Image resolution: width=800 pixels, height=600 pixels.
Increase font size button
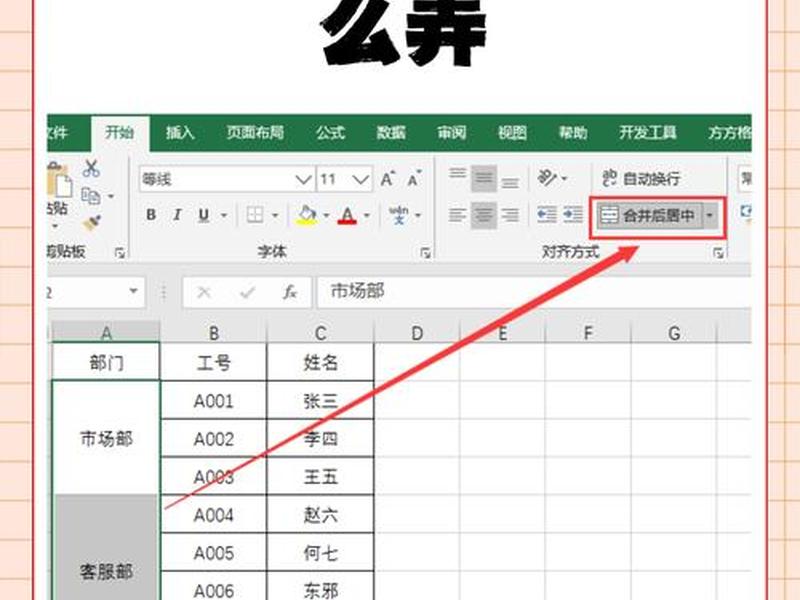(387, 179)
